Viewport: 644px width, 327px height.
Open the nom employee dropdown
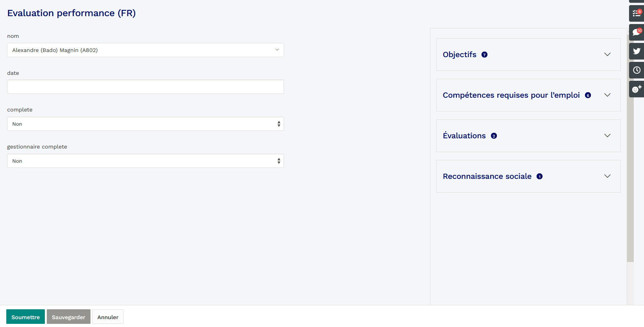(145, 50)
